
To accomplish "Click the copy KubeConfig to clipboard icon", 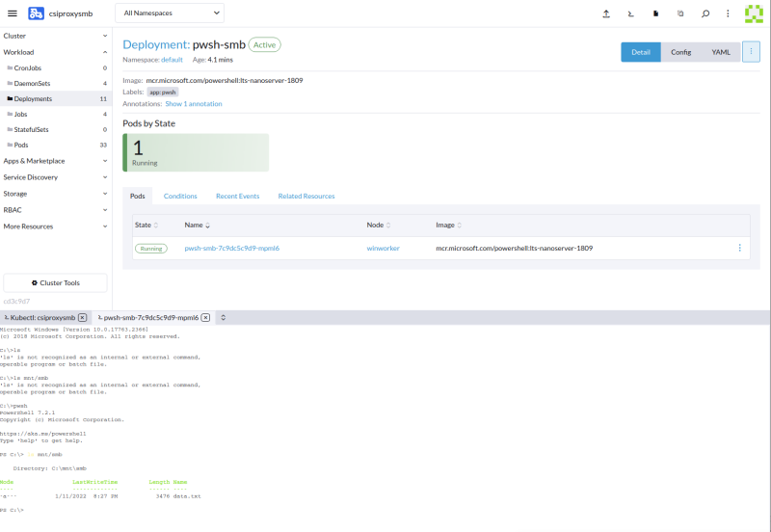I will pos(680,13).
